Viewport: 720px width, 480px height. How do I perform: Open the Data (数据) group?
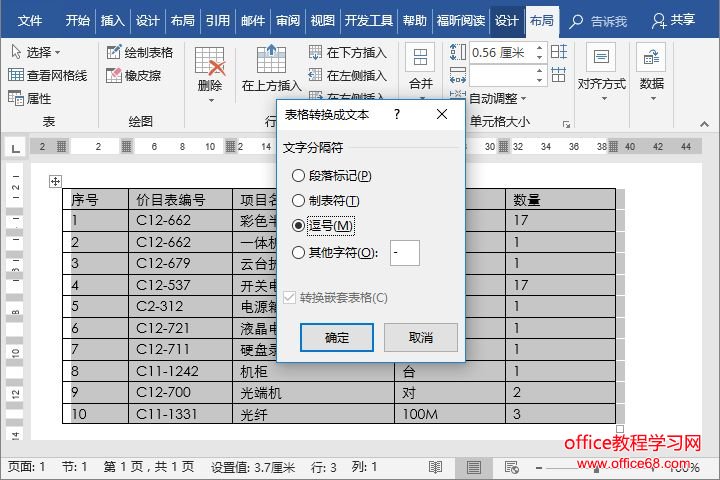652,69
